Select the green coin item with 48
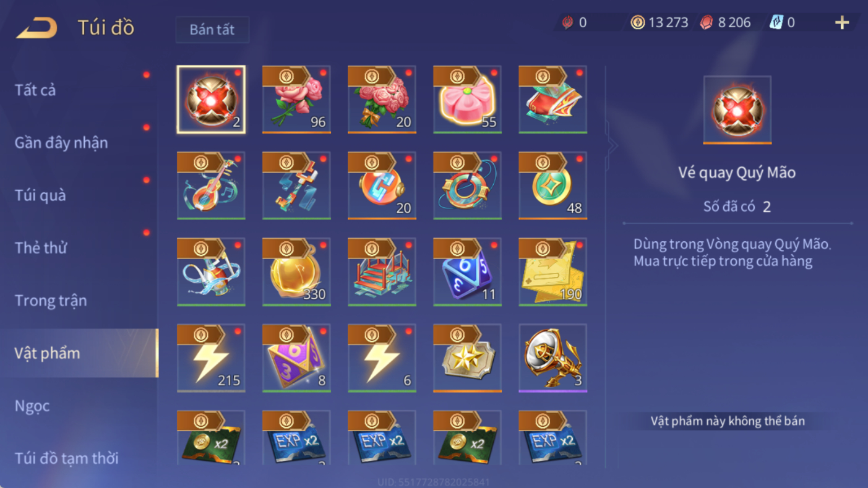Viewport: 868px width, 488px height. click(552, 186)
